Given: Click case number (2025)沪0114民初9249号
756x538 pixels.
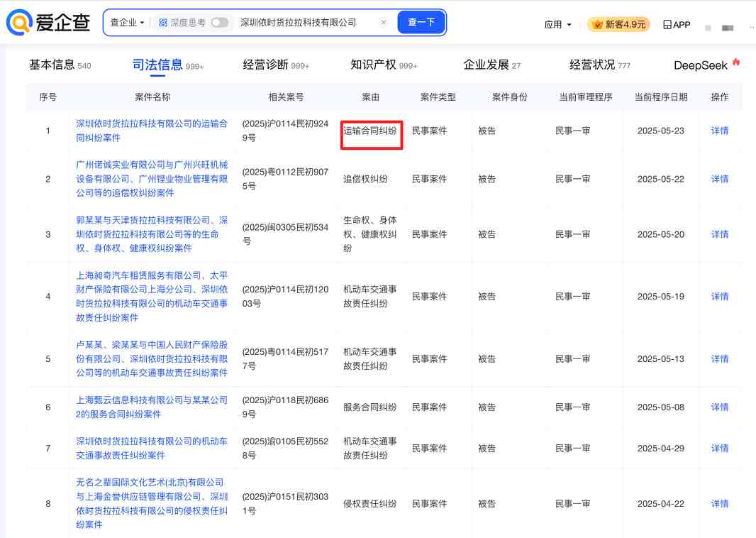Looking at the screenshot, I should 285,131.
